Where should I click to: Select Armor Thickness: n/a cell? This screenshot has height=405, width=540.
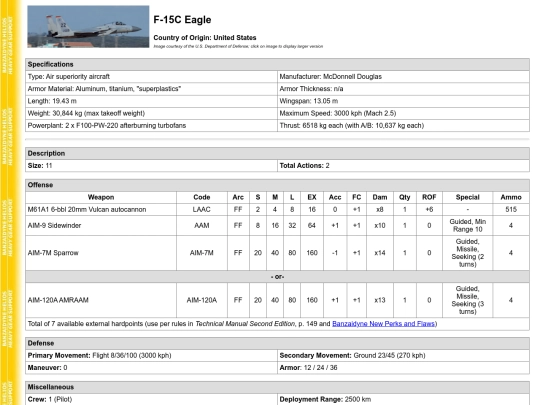pos(403,89)
